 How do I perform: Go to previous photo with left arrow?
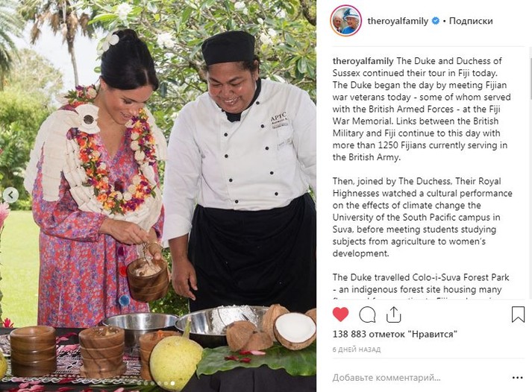11,195
